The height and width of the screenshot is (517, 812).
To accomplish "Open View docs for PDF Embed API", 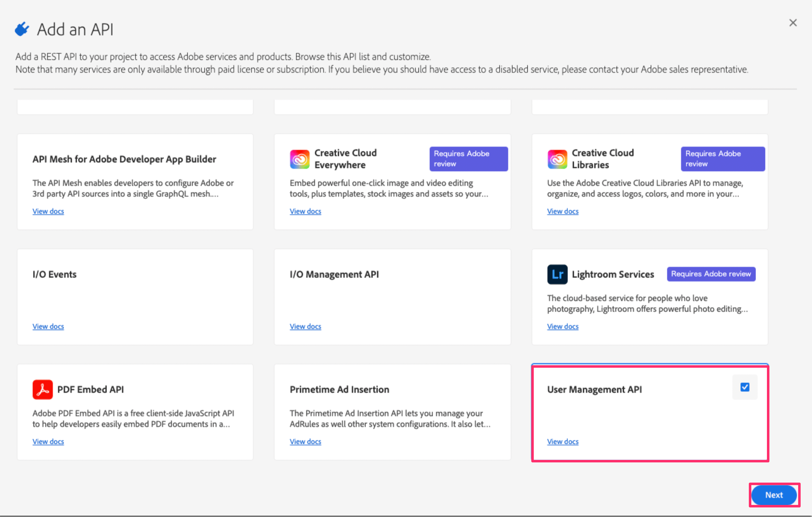I will pos(48,441).
